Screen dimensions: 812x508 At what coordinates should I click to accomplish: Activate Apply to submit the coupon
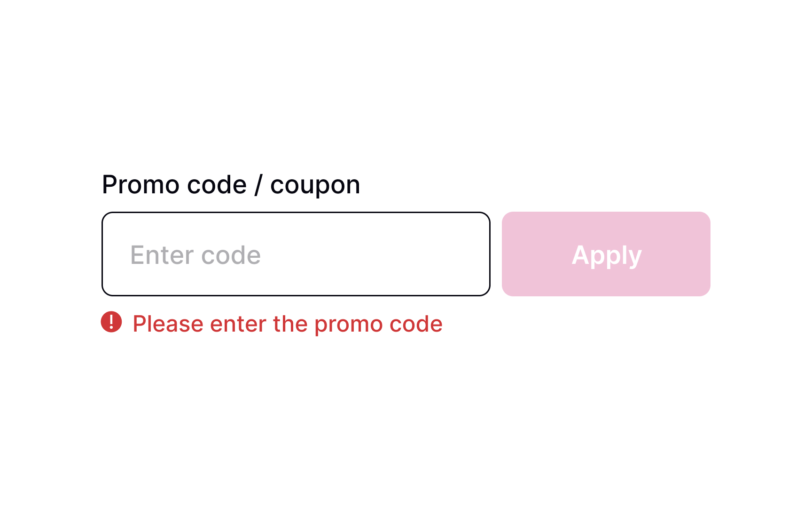point(606,254)
